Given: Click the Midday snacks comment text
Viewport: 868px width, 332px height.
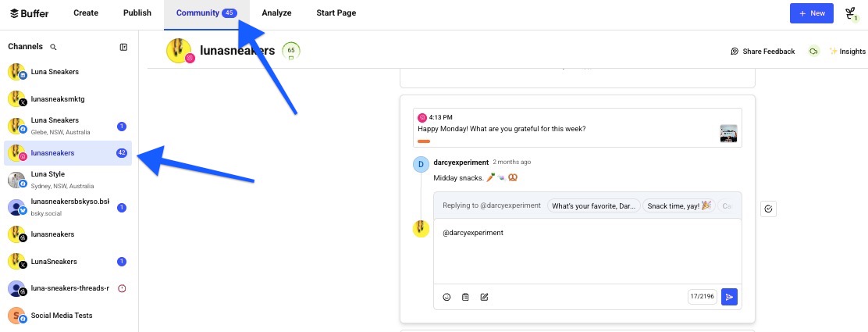Looking at the screenshot, I should pyautogui.click(x=475, y=178).
